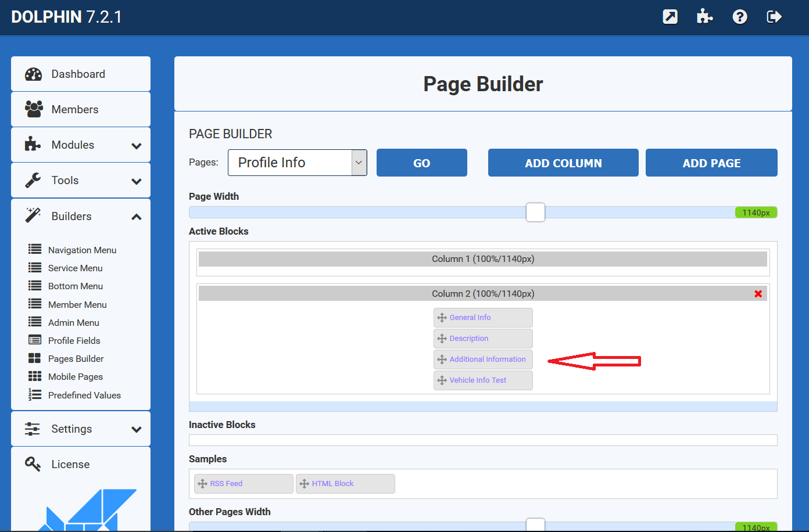Screen dimensions: 809x532
Task: Click the help question mark icon
Action: pos(739,17)
